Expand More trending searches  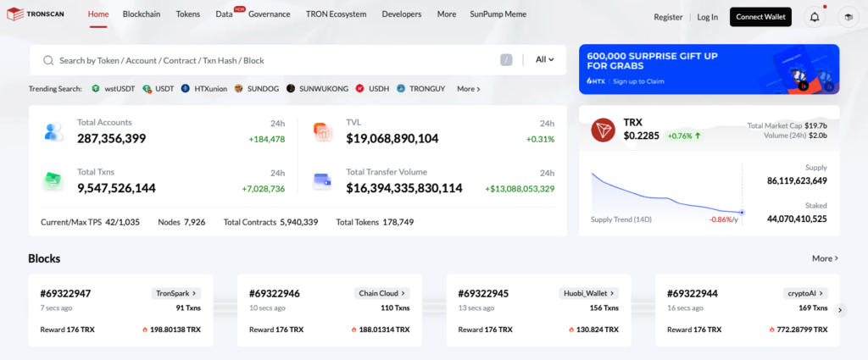[468, 88]
